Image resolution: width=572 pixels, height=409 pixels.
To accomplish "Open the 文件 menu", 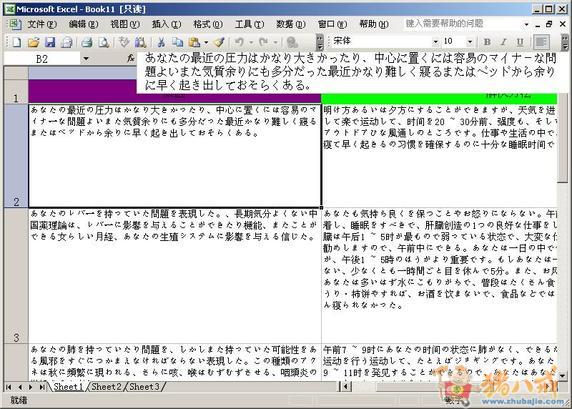I will [x=42, y=24].
